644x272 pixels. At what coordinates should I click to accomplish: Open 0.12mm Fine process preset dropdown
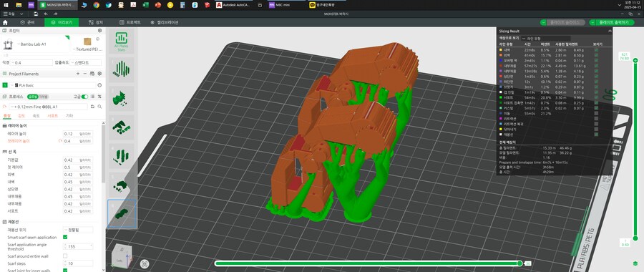(x=49, y=107)
